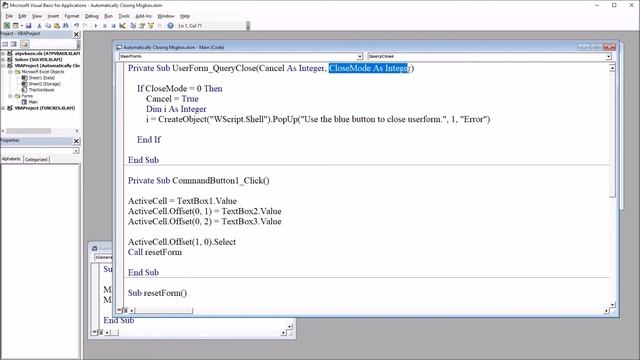Open the Debug menu
This screenshot has height=360, width=640.
[92, 16]
